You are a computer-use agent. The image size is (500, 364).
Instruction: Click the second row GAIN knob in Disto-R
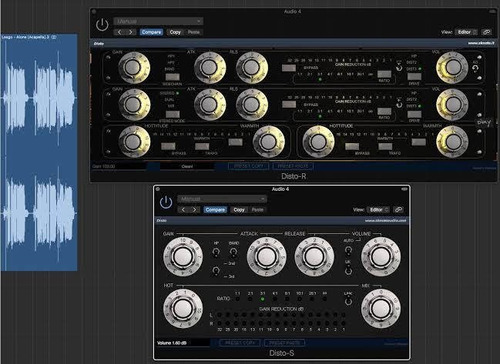click(134, 104)
